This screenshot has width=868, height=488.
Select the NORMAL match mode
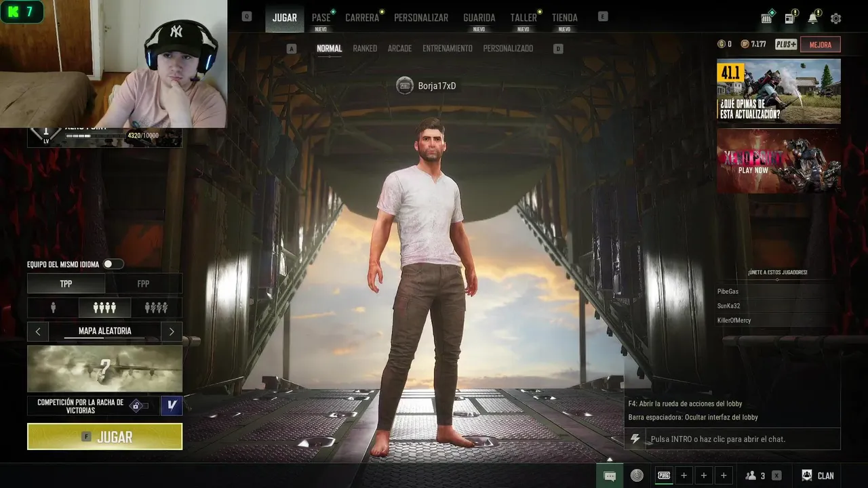(330, 49)
